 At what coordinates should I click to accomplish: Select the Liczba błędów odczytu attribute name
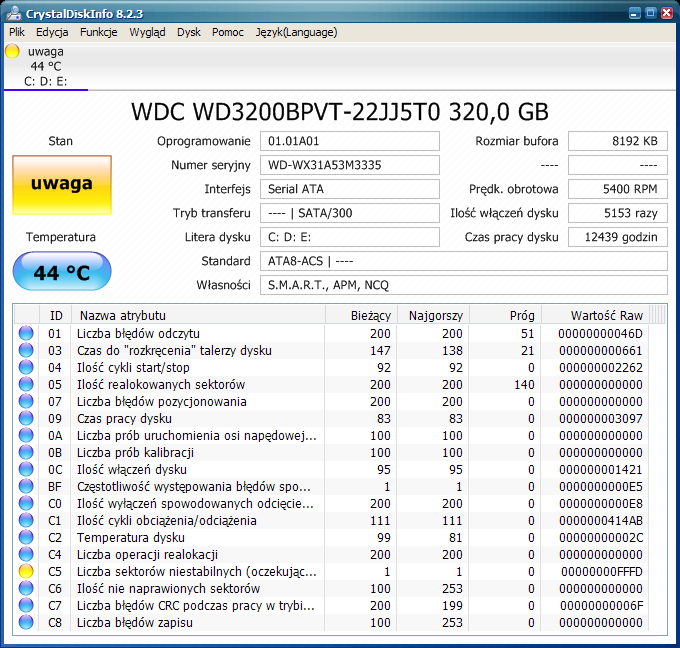(138, 334)
